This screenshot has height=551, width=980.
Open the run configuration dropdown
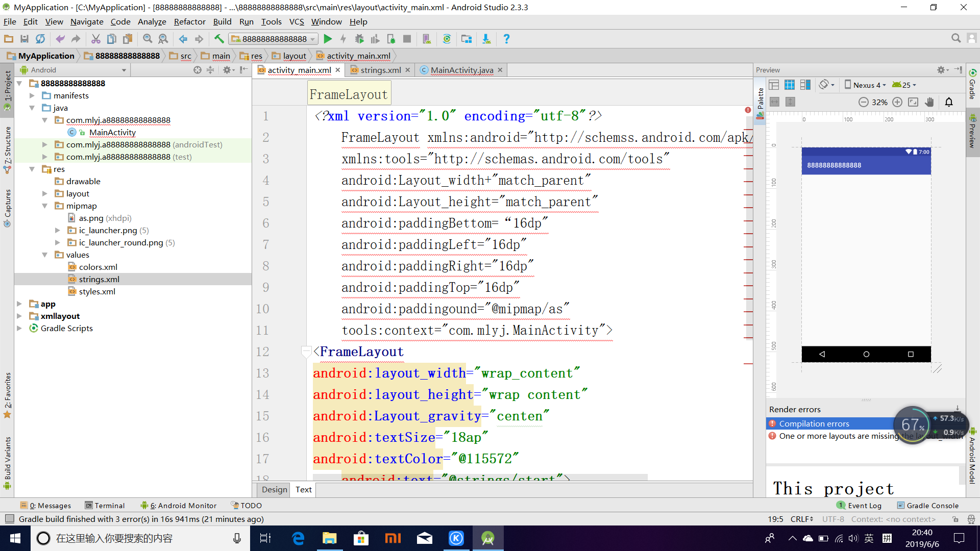(274, 39)
